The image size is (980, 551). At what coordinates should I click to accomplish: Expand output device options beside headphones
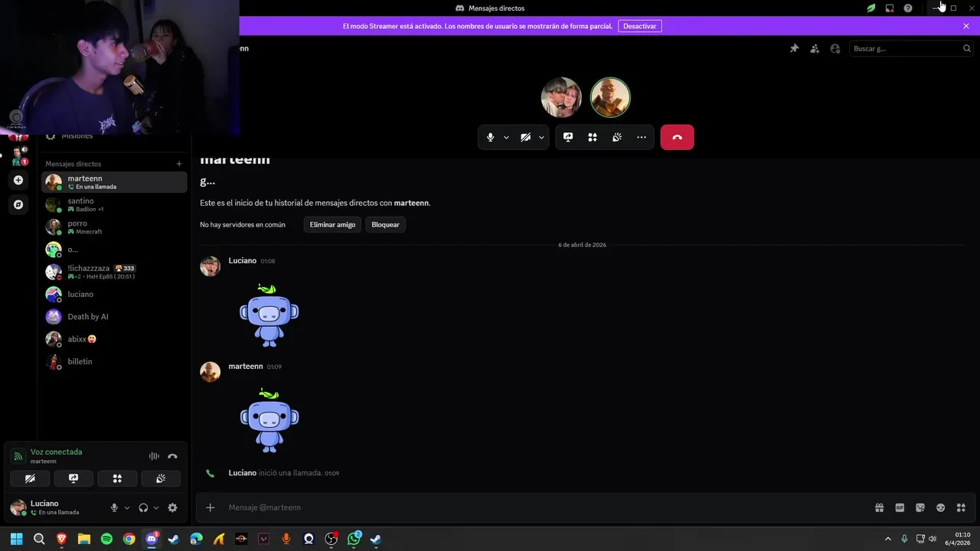tap(156, 508)
